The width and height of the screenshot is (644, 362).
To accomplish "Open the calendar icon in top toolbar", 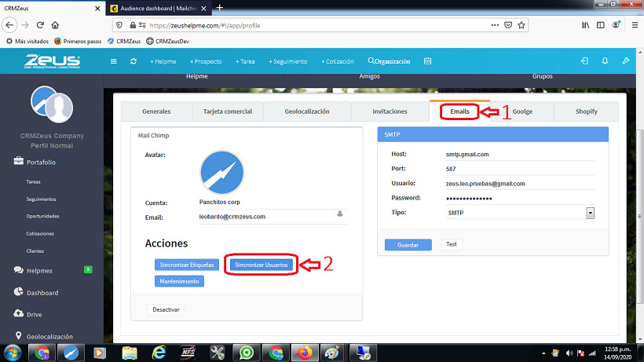I will tap(427, 61).
